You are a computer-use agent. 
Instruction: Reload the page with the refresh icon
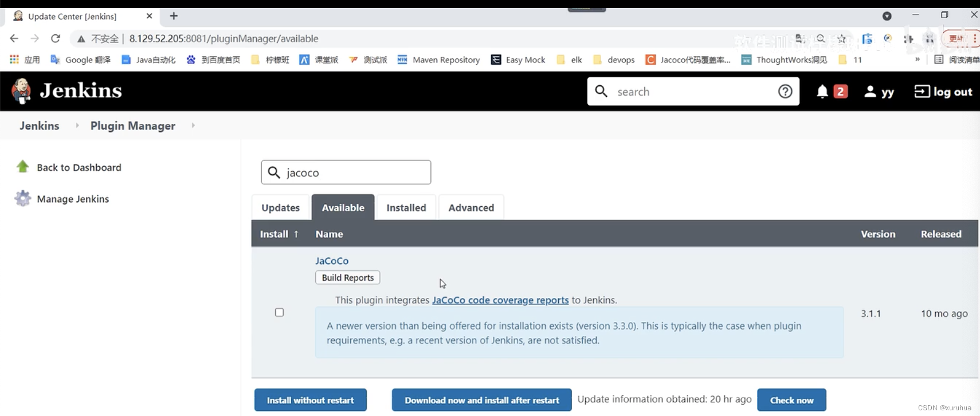pos(56,38)
